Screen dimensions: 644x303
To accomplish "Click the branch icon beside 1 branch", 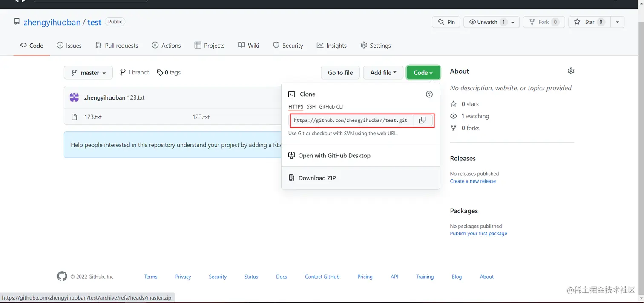I will point(123,73).
